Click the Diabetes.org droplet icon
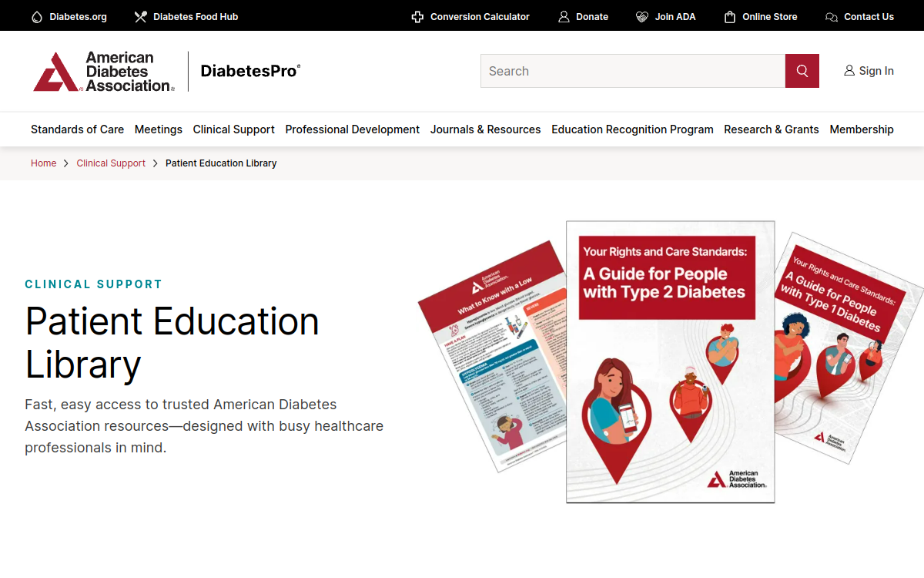 click(x=36, y=16)
